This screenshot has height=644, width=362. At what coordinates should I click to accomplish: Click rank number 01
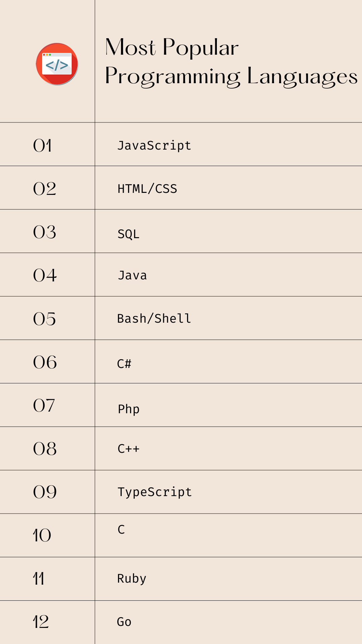[43, 146]
